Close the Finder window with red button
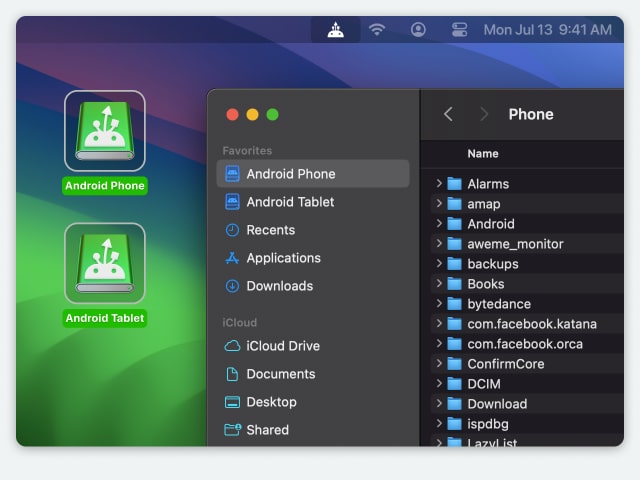640x480 pixels. pos(232,115)
